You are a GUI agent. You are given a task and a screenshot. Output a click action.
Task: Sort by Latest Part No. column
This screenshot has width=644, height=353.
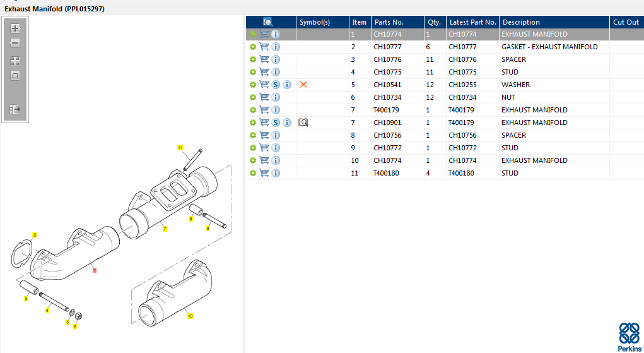(x=472, y=22)
